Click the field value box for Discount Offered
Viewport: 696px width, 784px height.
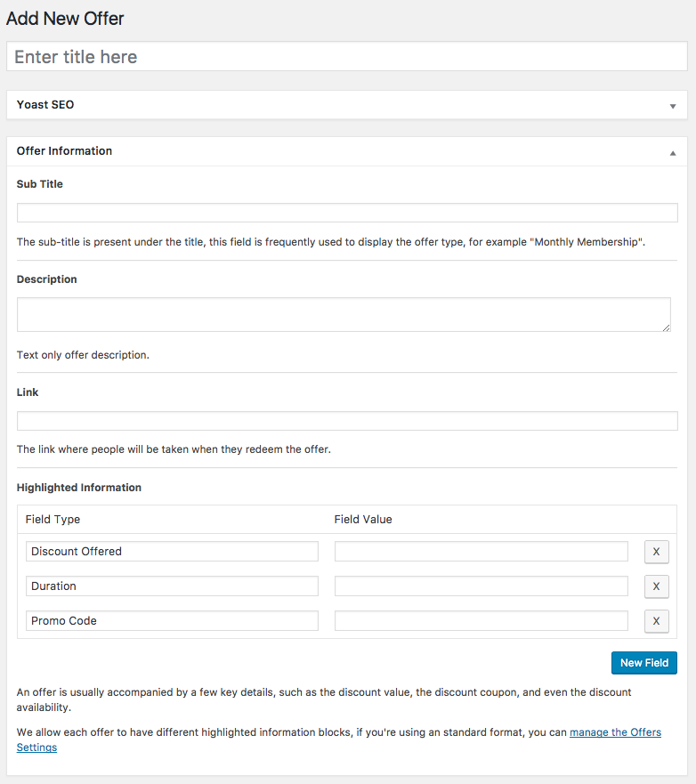point(481,552)
